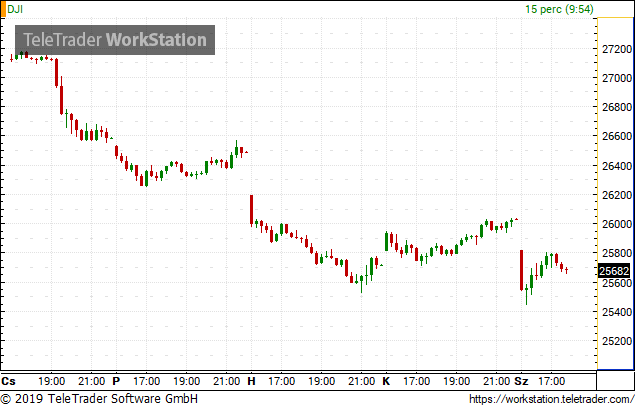Click the 25400 price axis label
Image resolution: width=635 pixels, height=408 pixels.
[617, 312]
